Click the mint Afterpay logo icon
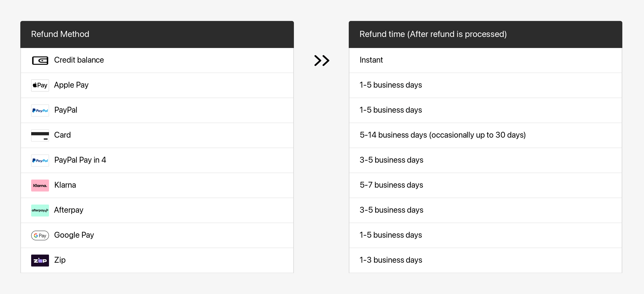This screenshot has width=644, height=294. click(x=40, y=210)
